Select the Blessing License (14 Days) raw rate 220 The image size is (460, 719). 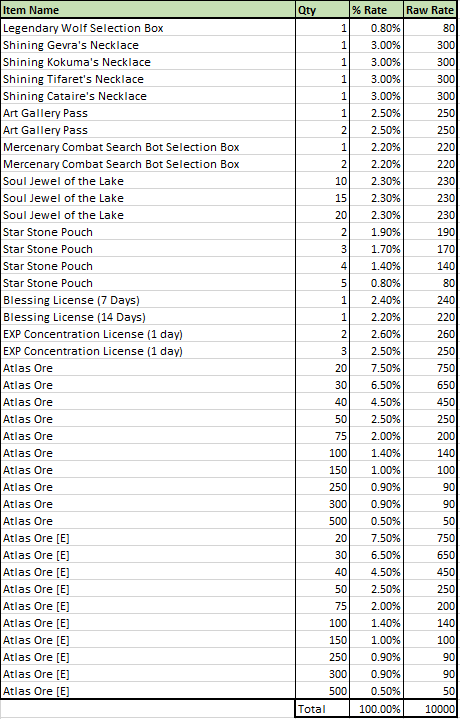(430, 317)
